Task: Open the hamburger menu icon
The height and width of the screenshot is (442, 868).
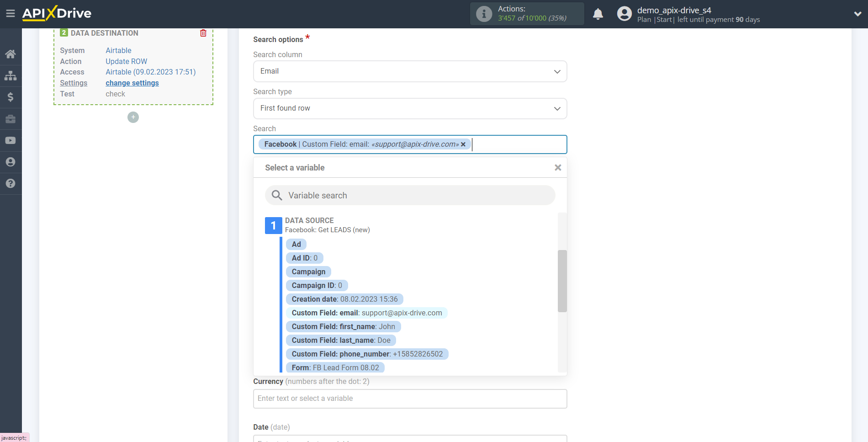Action: [11, 14]
